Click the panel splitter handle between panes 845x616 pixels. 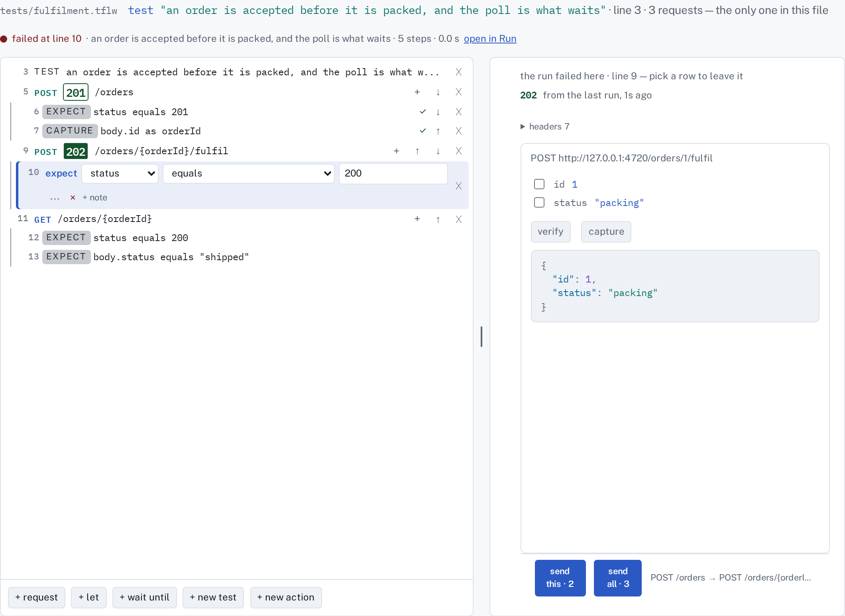click(x=481, y=336)
